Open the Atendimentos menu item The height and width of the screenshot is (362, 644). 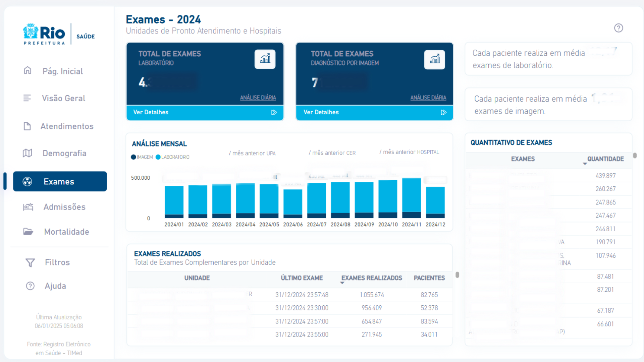point(67,126)
